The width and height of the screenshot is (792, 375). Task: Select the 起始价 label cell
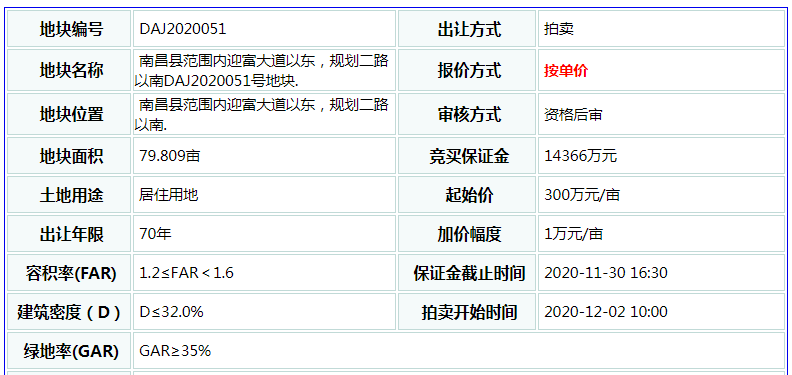[467, 195]
